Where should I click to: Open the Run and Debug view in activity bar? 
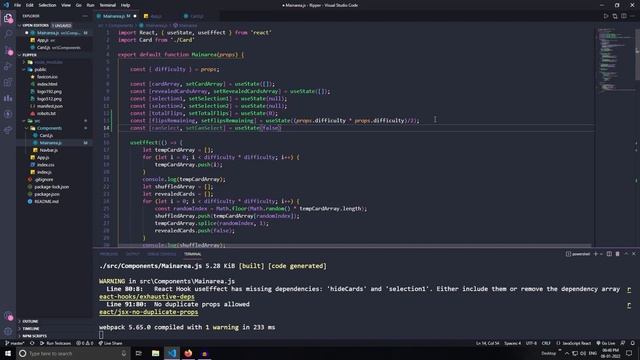[8, 67]
